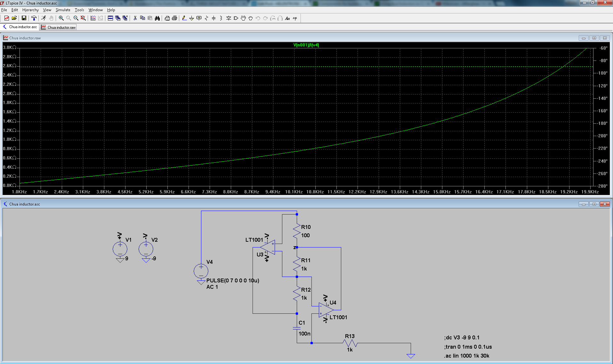Open the Simulate menu

click(x=63, y=10)
